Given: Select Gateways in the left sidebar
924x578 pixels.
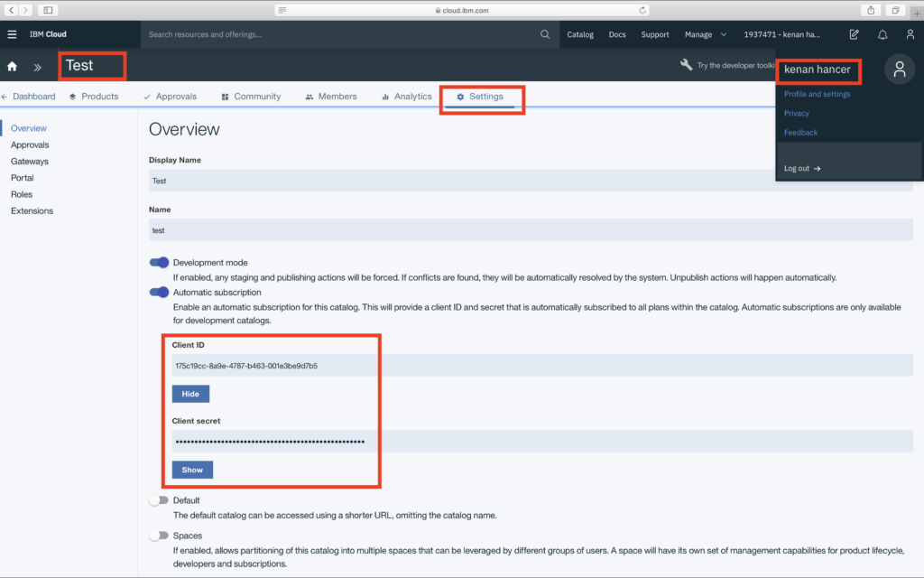Looking at the screenshot, I should pos(30,162).
